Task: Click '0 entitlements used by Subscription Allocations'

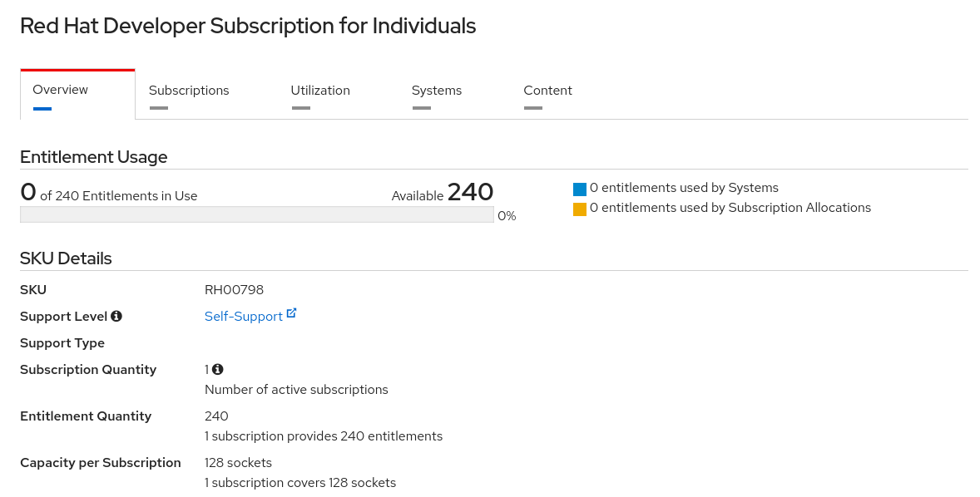Action: click(730, 208)
